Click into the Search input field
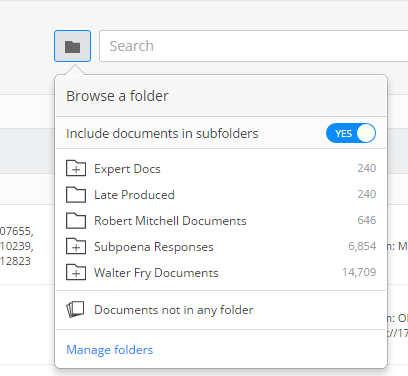 (x=254, y=46)
